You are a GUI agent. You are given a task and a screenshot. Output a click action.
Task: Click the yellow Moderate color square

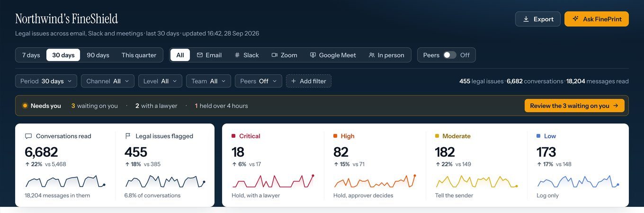[437, 136]
